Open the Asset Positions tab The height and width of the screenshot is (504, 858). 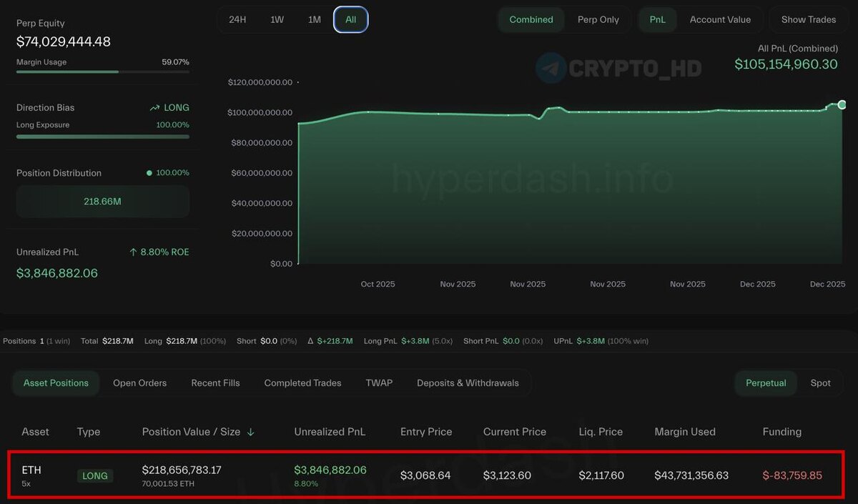[x=56, y=383]
